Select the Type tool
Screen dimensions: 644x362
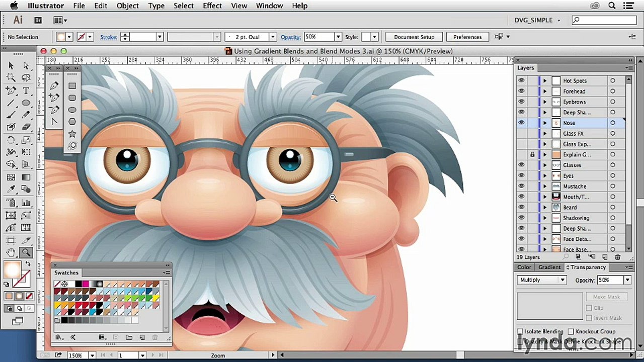[x=26, y=90]
